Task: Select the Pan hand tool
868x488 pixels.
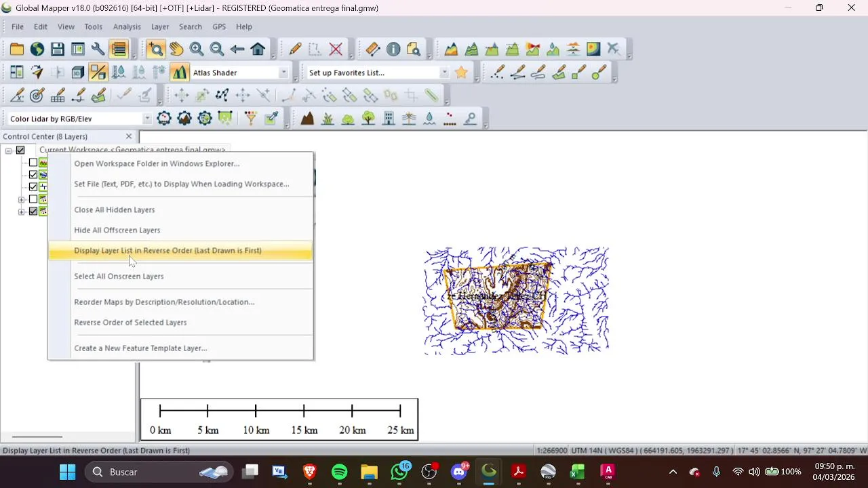Action: pos(176,49)
